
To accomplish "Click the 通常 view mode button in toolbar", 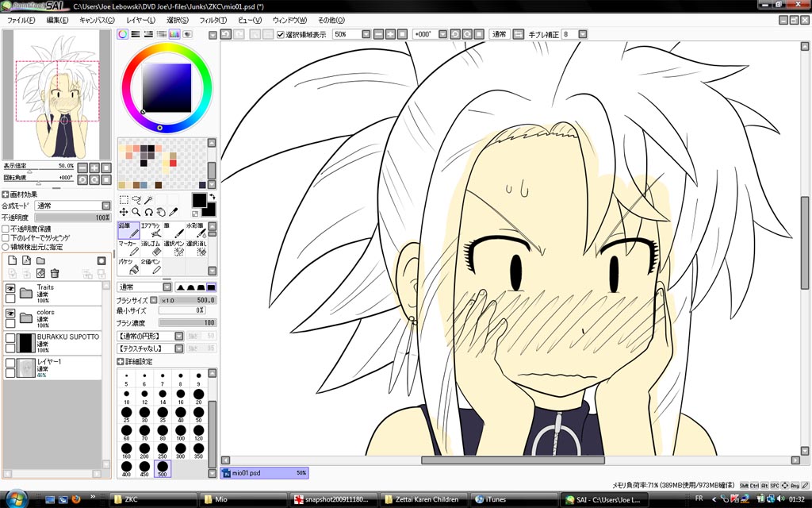I will tap(500, 34).
